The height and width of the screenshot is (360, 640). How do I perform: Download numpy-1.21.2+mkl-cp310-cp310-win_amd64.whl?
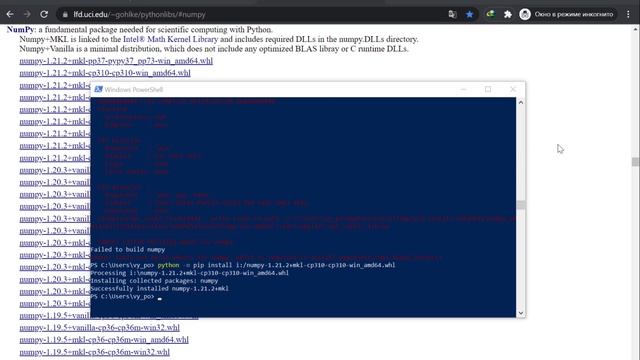click(105, 73)
